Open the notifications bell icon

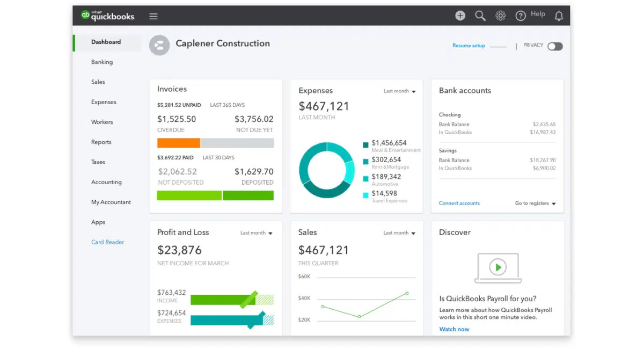click(x=559, y=16)
